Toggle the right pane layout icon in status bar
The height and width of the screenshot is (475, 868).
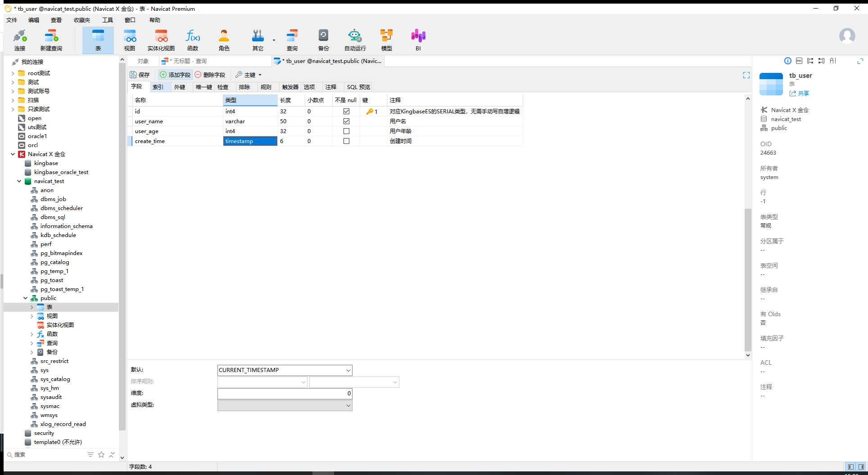click(861, 467)
